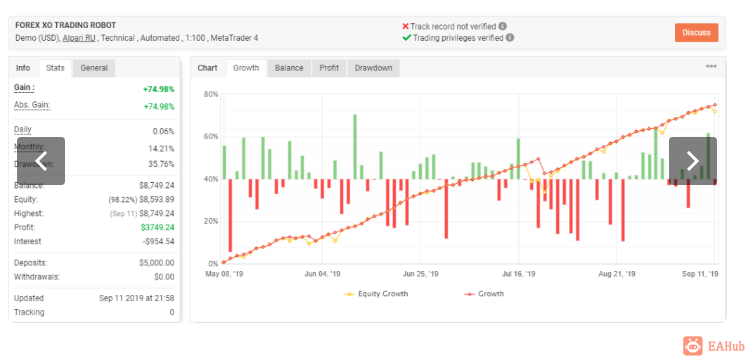Open the chart three-dots options menu
Image resolution: width=754 pixels, height=361 pixels.
pos(711,66)
